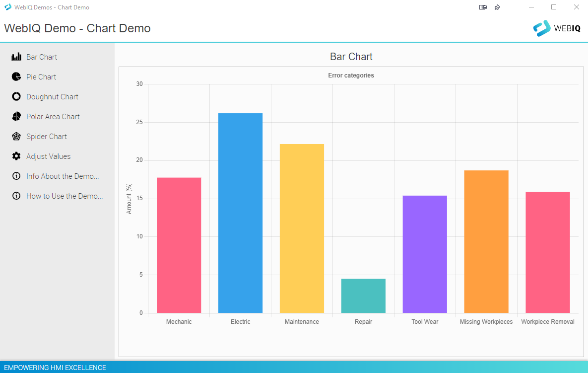The image size is (588, 373).
Task: Click the pink Mechanic bar
Action: tap(179, 245)
